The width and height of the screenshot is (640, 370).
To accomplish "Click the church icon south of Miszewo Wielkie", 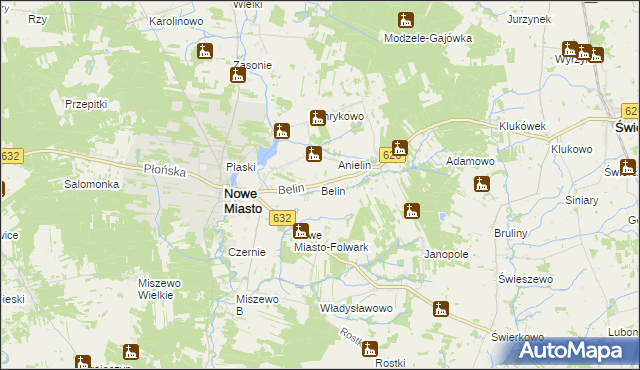I will (131, 352).
